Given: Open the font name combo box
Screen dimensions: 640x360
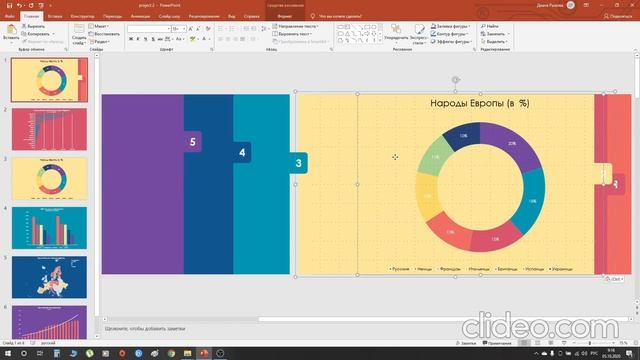Looking at the screenshot, I should [149, 29].
